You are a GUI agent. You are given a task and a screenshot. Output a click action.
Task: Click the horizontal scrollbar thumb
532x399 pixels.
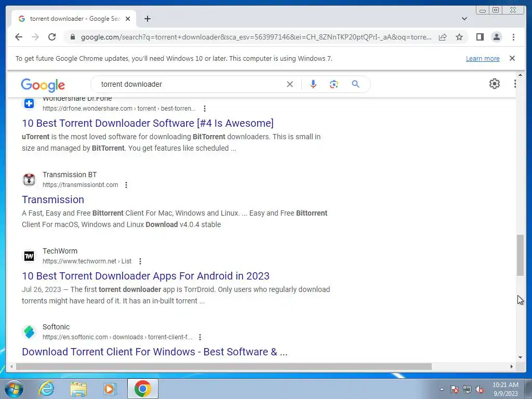click(x=224, y=366)
